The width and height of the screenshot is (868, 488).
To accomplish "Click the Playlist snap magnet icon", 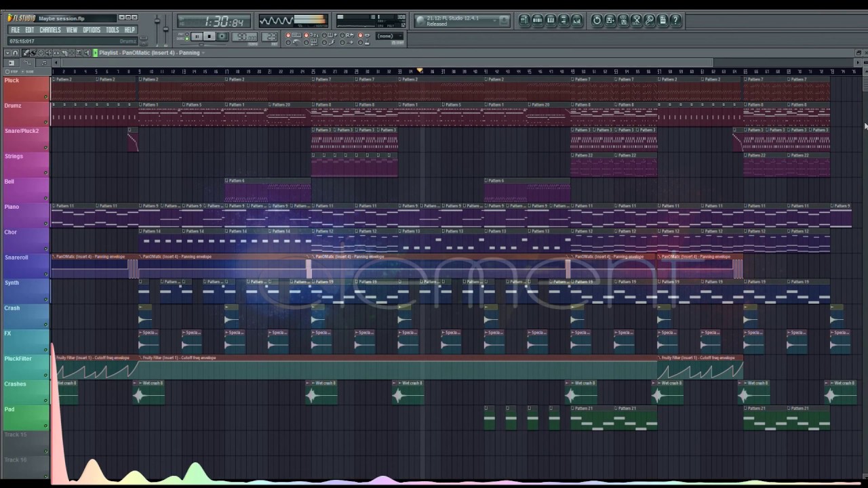I will pos(15,53).
